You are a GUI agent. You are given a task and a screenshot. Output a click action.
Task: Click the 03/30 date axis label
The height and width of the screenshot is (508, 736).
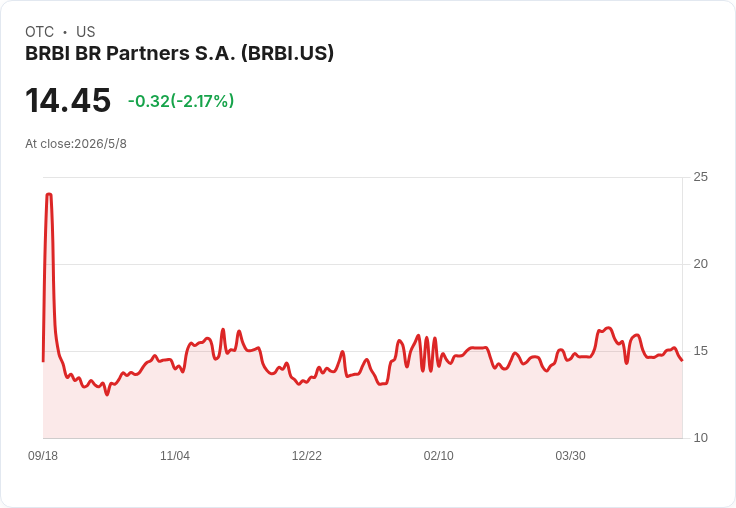coord(570,456)
